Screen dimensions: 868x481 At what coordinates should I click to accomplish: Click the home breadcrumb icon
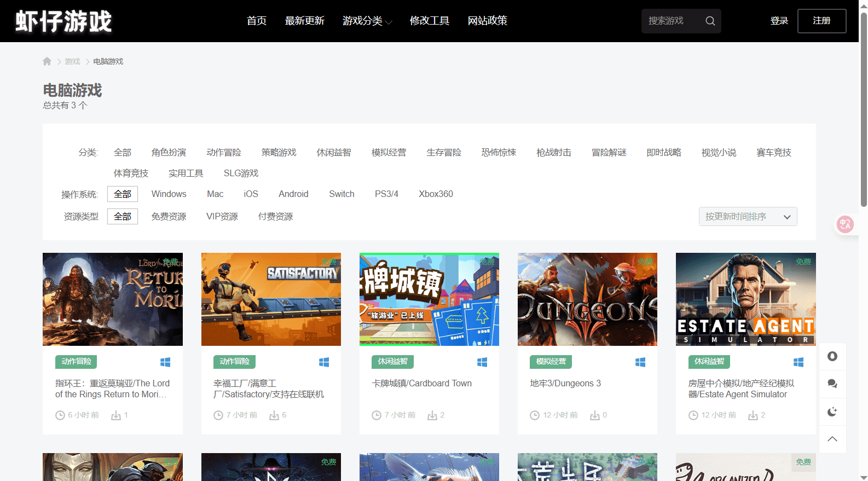pos(47,61)
